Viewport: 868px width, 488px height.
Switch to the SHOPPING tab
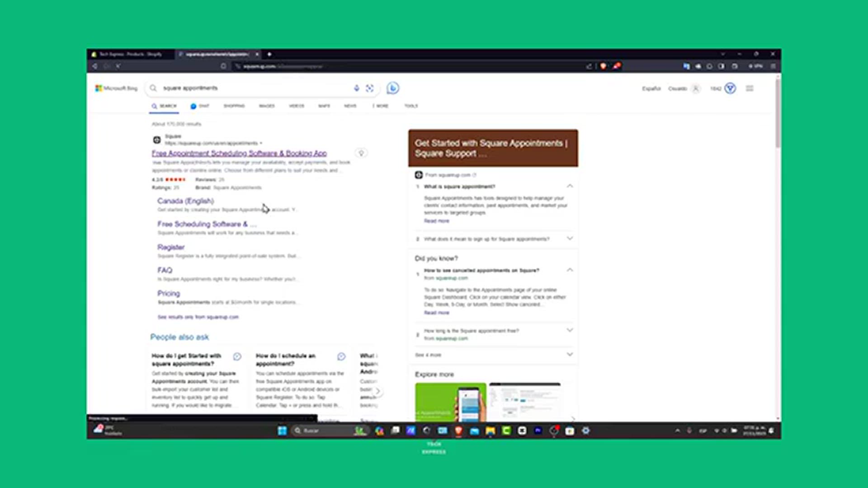[234, 106]
